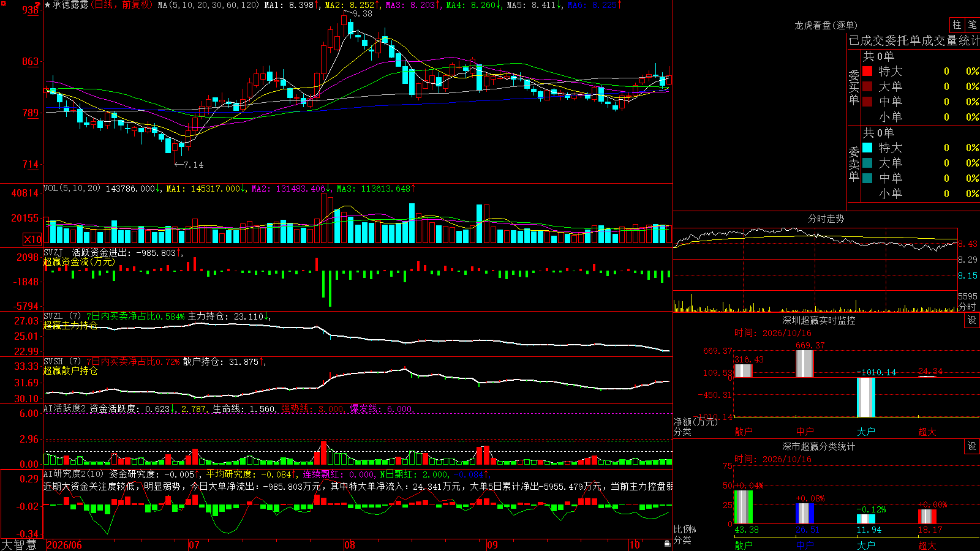
Task: Click the 深圳超赢实时监控 panel title
Action: tap(819, 320)
